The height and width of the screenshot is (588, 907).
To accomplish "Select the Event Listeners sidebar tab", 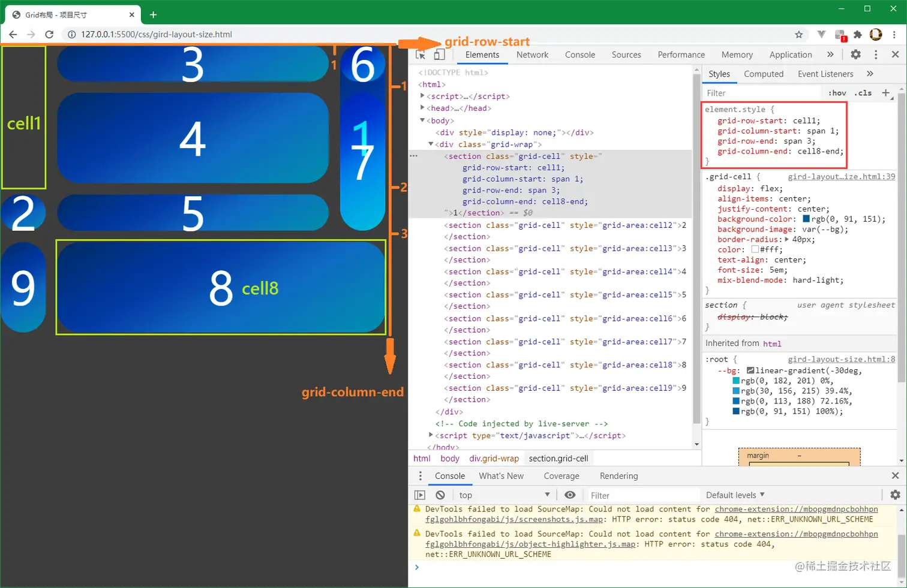I will coord(825,74).
